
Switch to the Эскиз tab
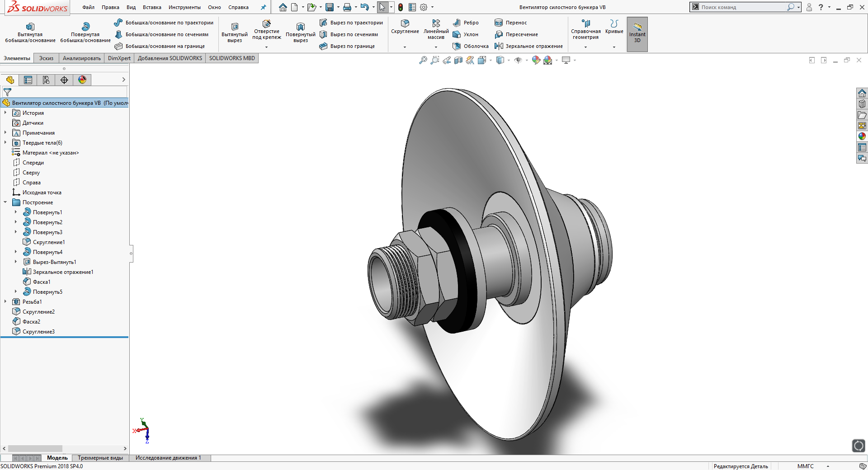click(x=46, y=58)
